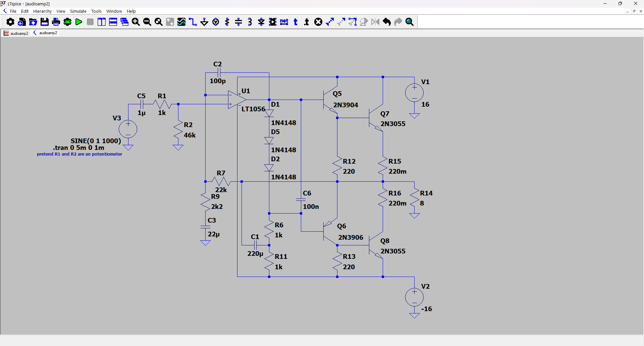Select the delete tool
This screenshot has width=644, height=346.
318,22
